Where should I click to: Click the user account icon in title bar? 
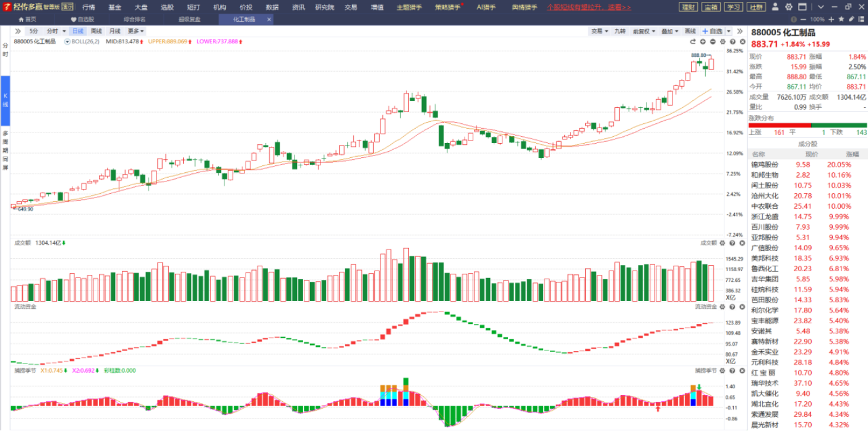(x=776, y=7)
